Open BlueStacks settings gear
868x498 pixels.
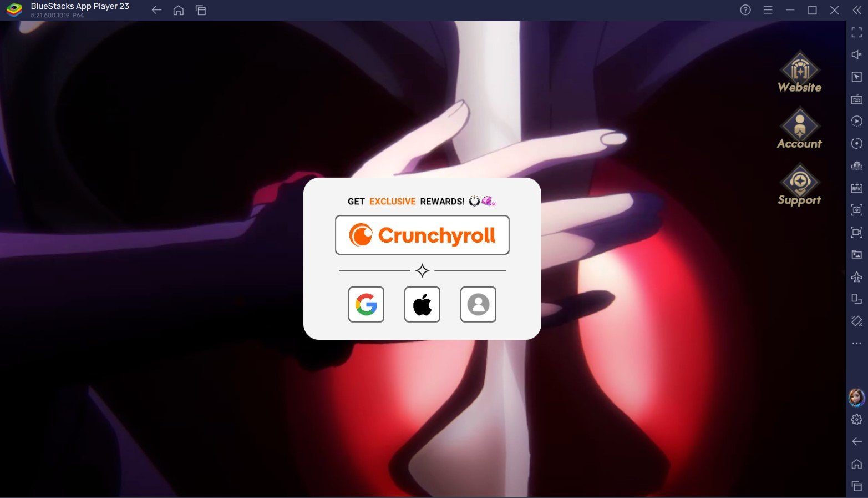point(857,420)
